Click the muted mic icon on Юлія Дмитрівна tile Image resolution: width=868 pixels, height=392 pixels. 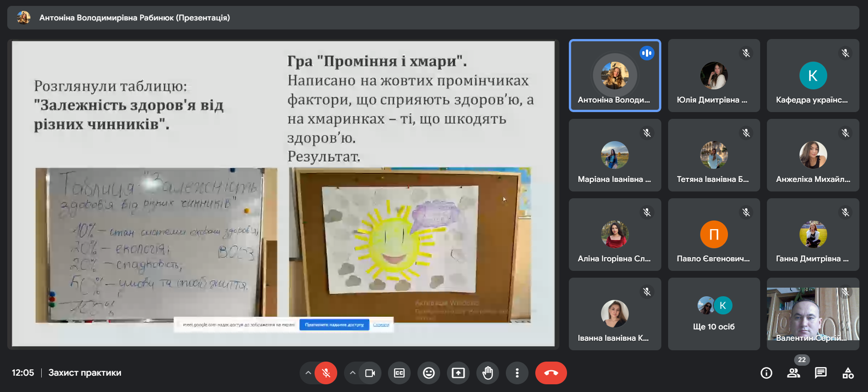point(746,53)
